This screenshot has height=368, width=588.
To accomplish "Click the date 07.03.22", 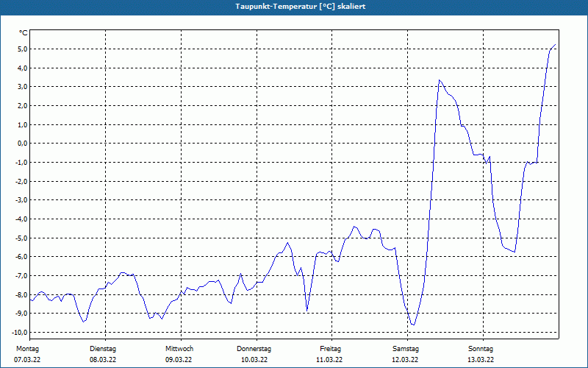I will tap(27, 360).
